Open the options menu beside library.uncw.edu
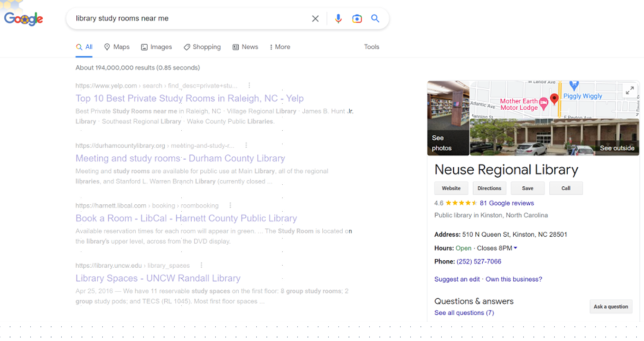This screenshot has height=341, width=644. [201, 265]
